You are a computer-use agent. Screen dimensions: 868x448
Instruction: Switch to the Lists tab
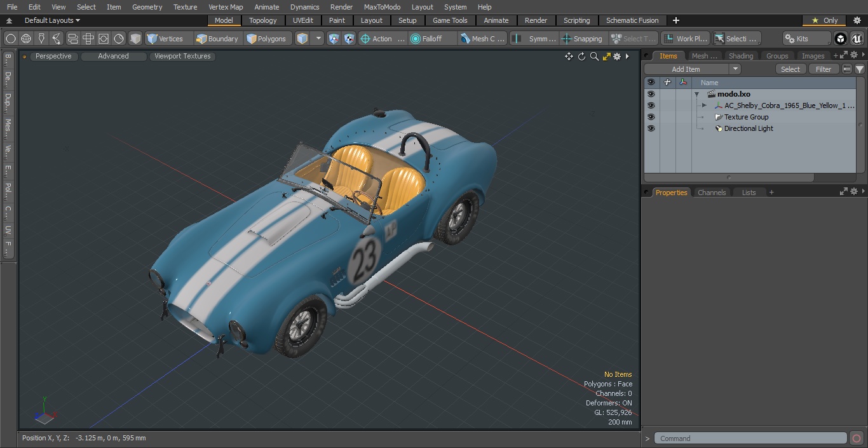749,193
